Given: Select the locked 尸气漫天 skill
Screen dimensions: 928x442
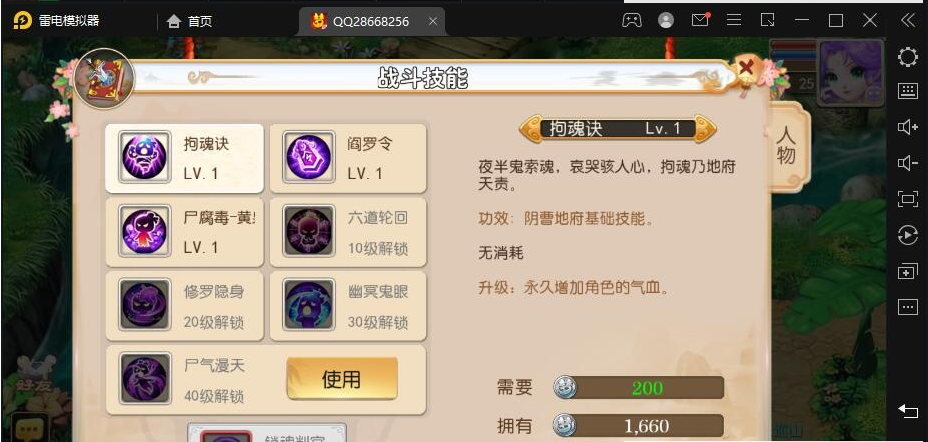Looking at the screenshot, I should pos(185,379).
